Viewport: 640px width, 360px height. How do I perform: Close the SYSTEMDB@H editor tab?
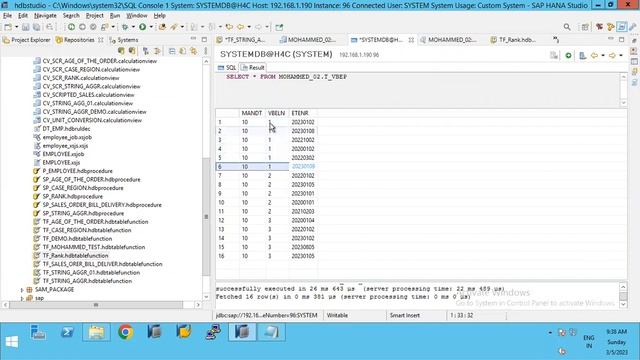(411, 40)
